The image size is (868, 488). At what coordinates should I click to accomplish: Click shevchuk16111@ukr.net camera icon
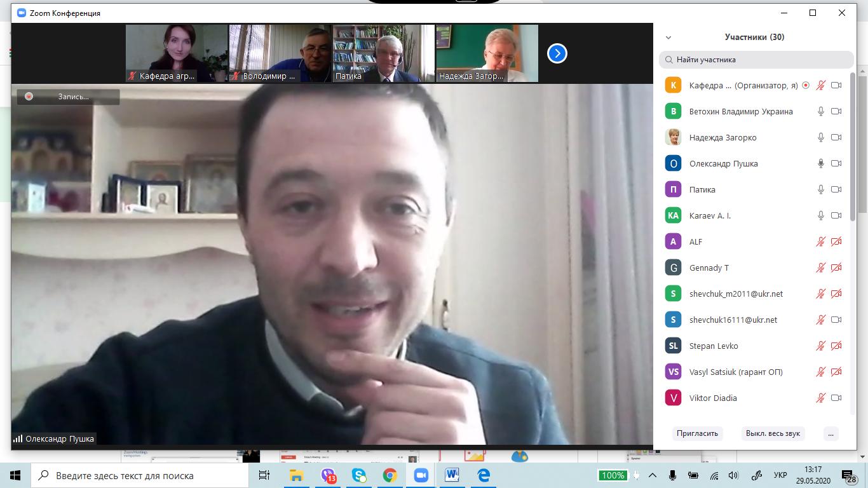coord(836,320)
